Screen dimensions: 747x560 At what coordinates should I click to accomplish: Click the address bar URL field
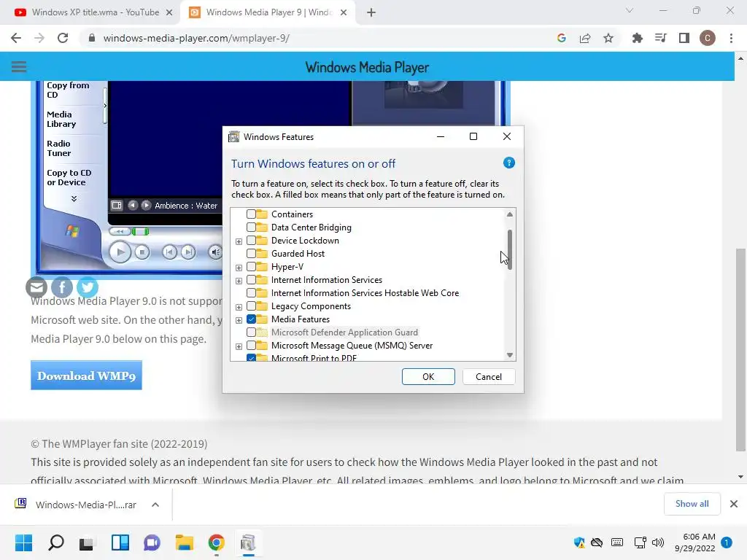click(314, 38)
